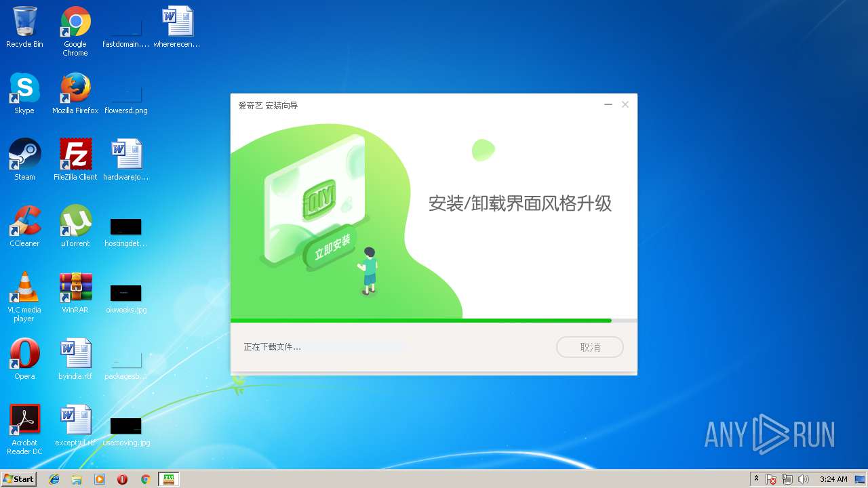Open the Skype desktop shortcut

click(x=24, y=94)
